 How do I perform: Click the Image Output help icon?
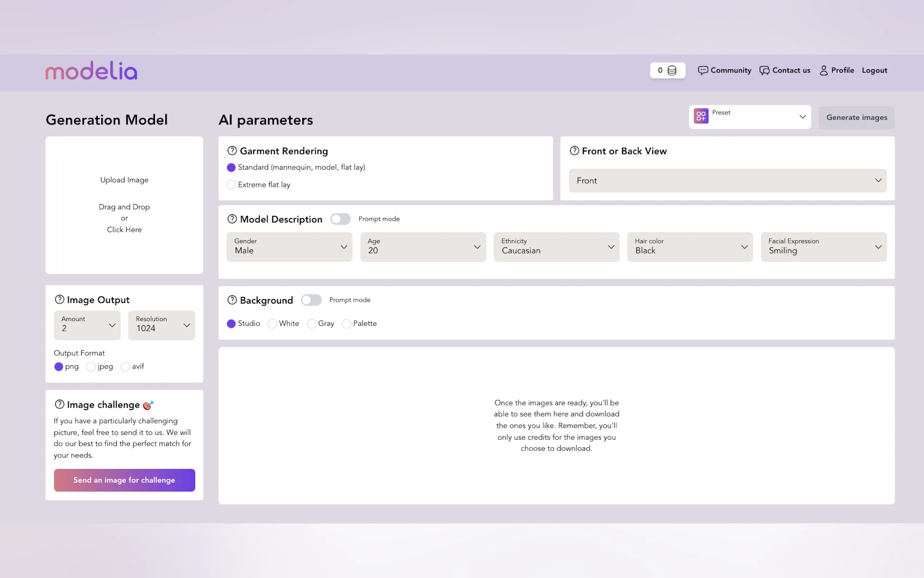[59, 300]
